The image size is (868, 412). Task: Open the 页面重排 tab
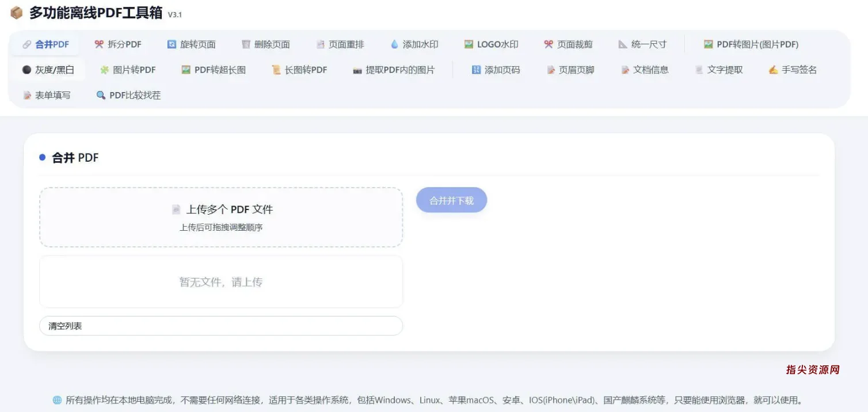[x=340, y=44]
